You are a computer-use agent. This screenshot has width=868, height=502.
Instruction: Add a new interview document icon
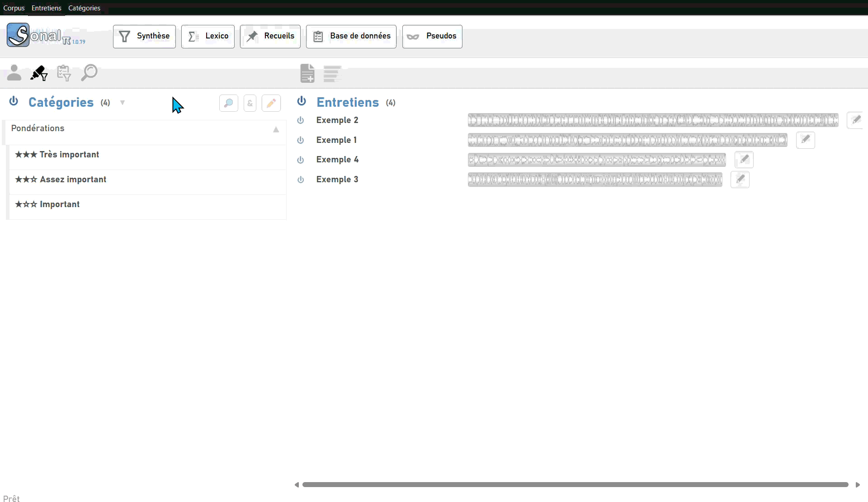coord(307,73)
